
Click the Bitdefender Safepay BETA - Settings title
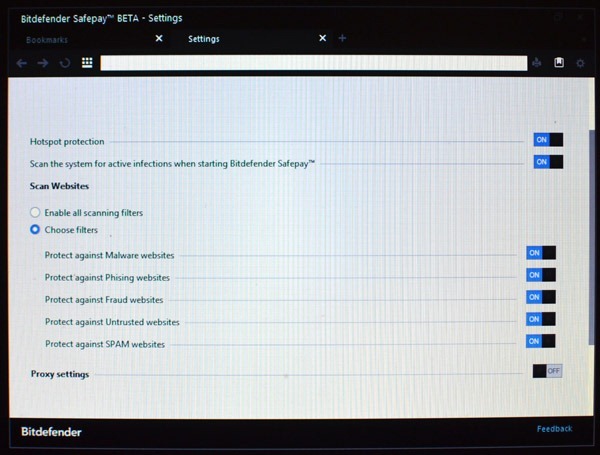pyautogui.click(x=101, y=18)
